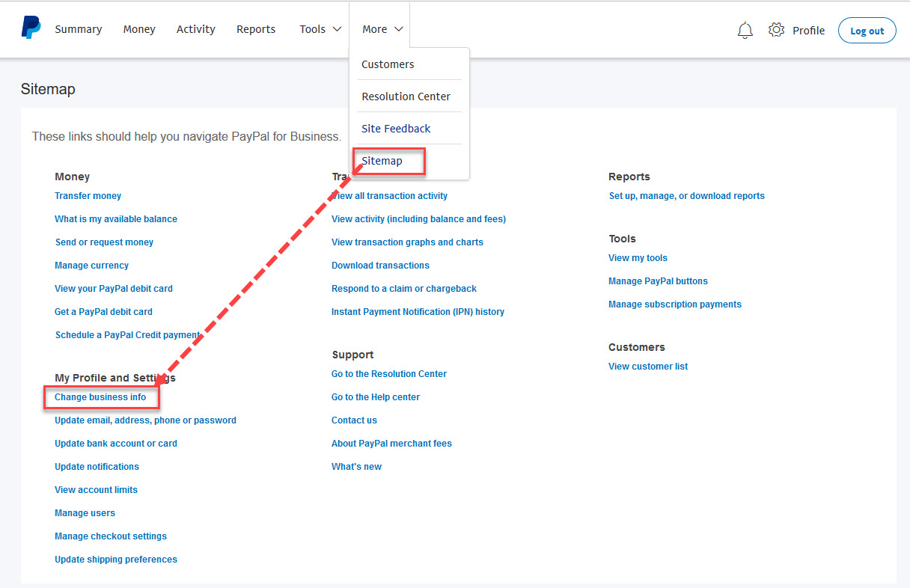Viewport: 910px width, 588px height.
Task: Go to the Summary tab
Action: coord(78,29)
